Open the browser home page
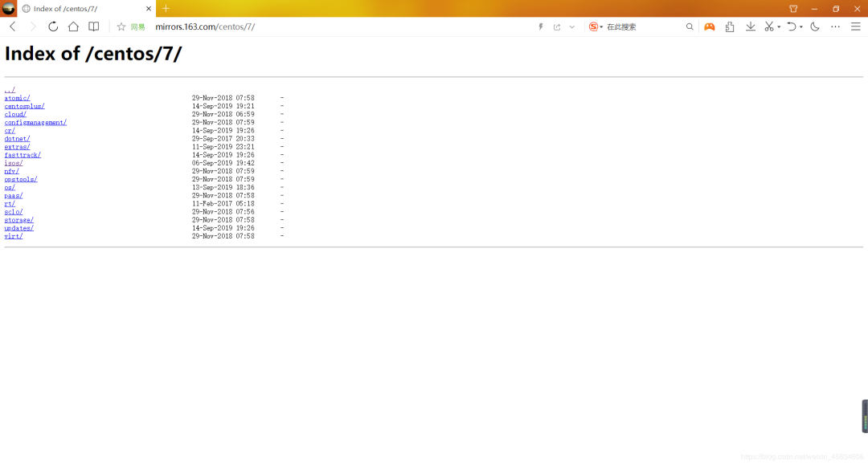The width and height of the screenshot is (868, 465). (x=73, y=27)
